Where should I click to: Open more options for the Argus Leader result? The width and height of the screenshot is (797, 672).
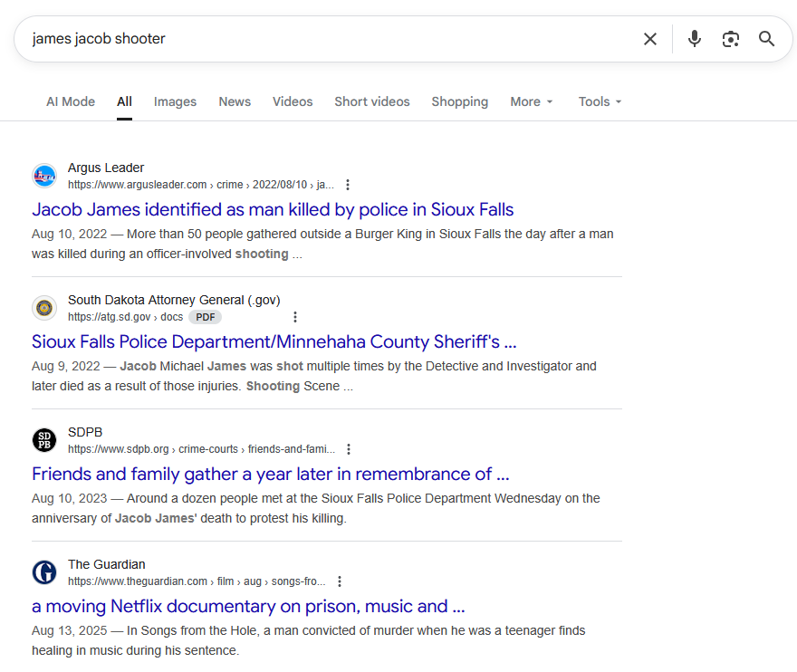click(348, 185)
